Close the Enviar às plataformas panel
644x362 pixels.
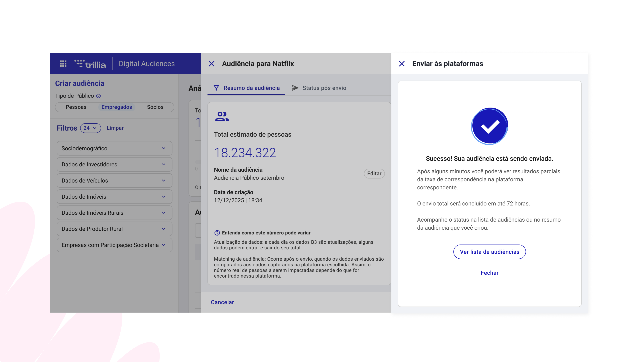click(402, 64)
